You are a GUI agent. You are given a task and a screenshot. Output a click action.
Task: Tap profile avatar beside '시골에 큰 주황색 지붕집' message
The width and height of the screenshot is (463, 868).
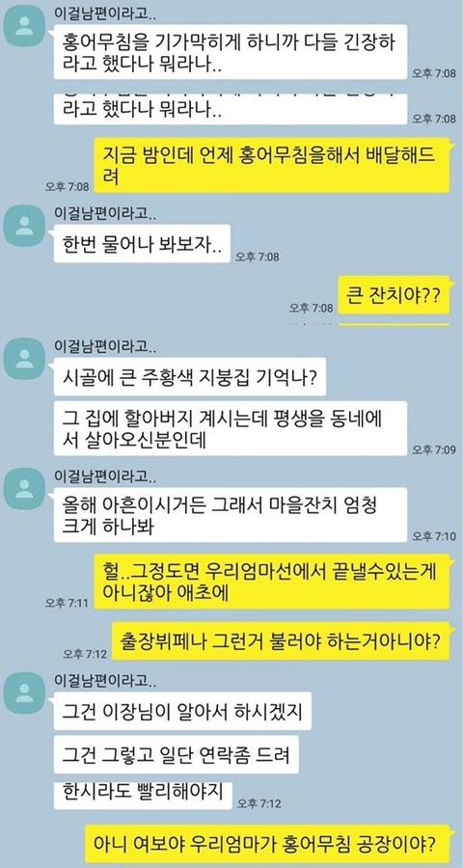(x=24, y=358)
